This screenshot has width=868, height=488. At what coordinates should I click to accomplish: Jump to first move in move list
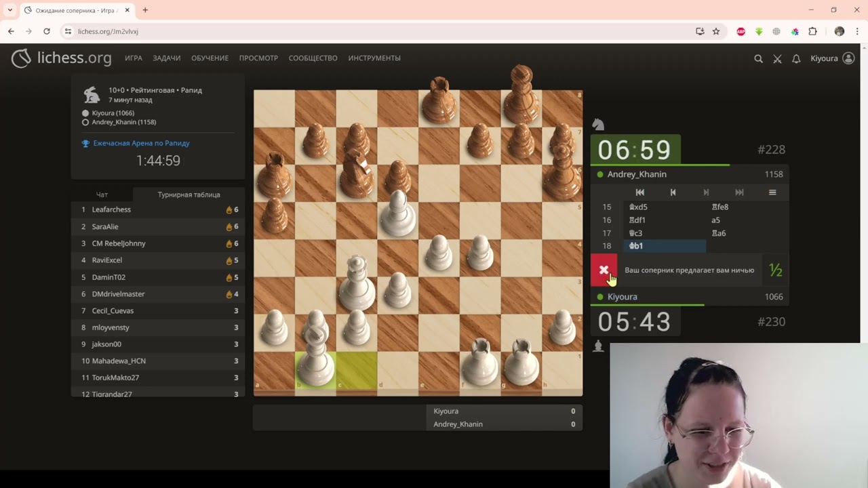coord(639,192)
